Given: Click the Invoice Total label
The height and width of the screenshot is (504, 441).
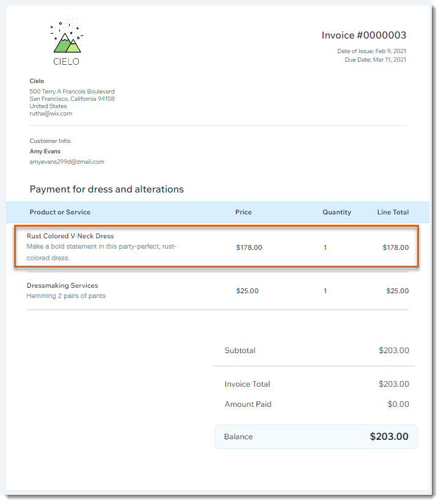Looking at the screenshot, I should [x=247, y=384].
